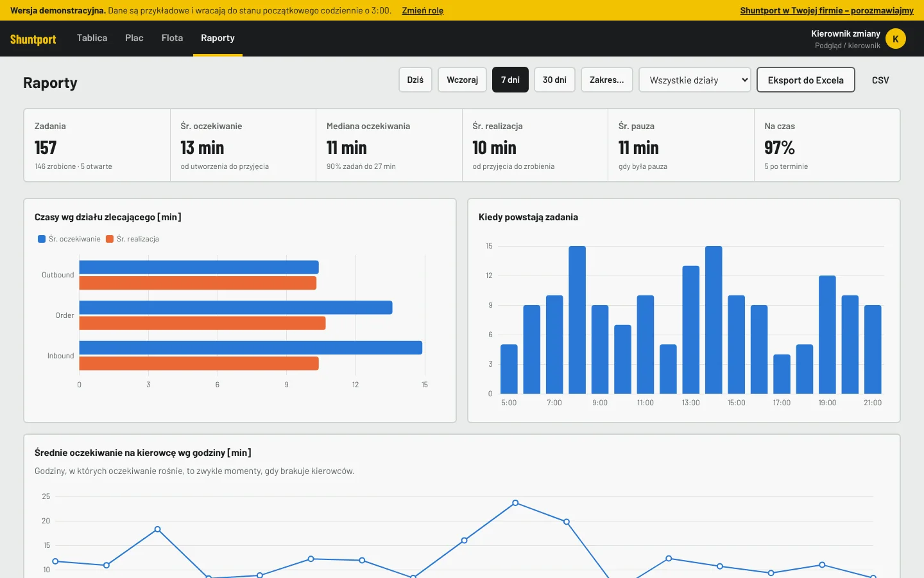The width and height of the screenshot is (924, 578).
Task: Click the Na czas 97% value
Action: [x=780, y=148]
